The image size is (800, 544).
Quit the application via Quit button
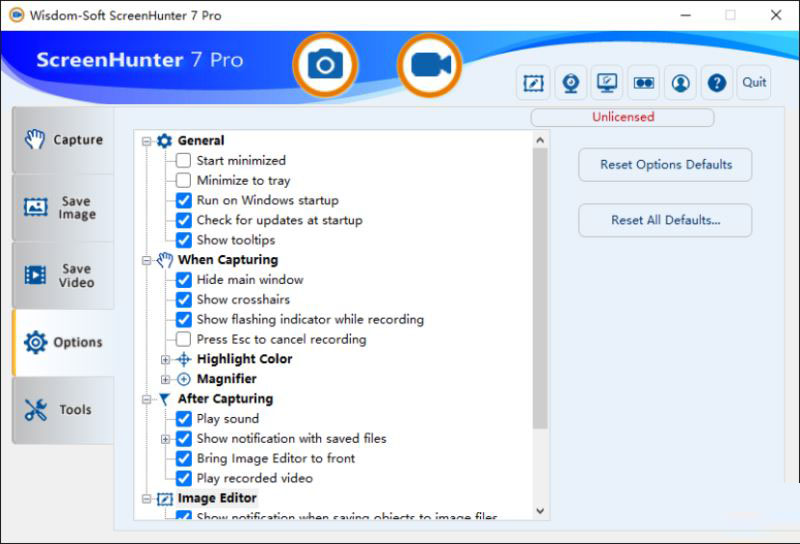point(754,83)
